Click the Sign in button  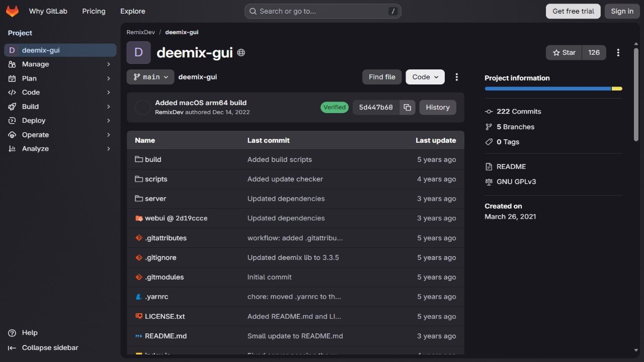point(622,11)
